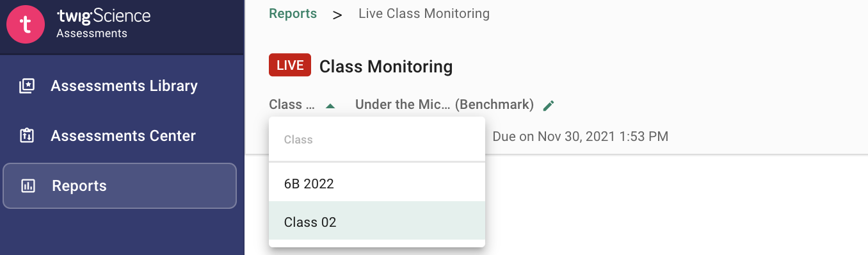Click the green pencil edit icon
The width and height of the screenshot is (868, 255).
click(548, 105)
